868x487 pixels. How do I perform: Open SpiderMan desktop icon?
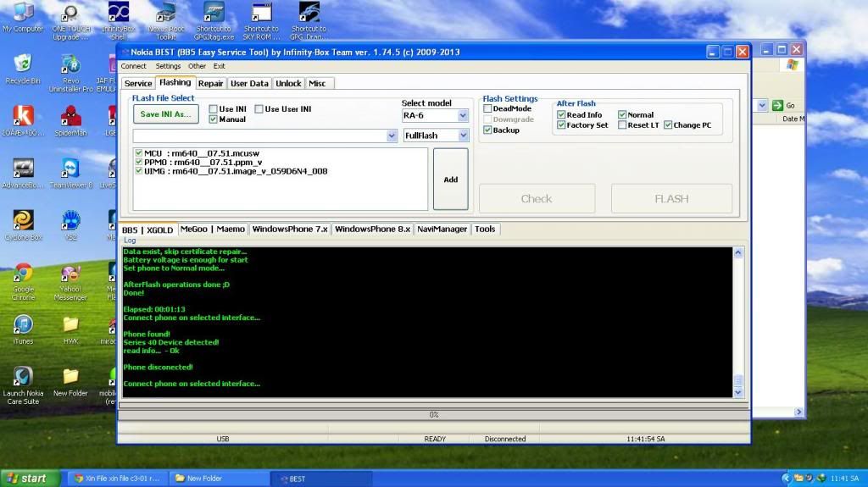point(70,120)
